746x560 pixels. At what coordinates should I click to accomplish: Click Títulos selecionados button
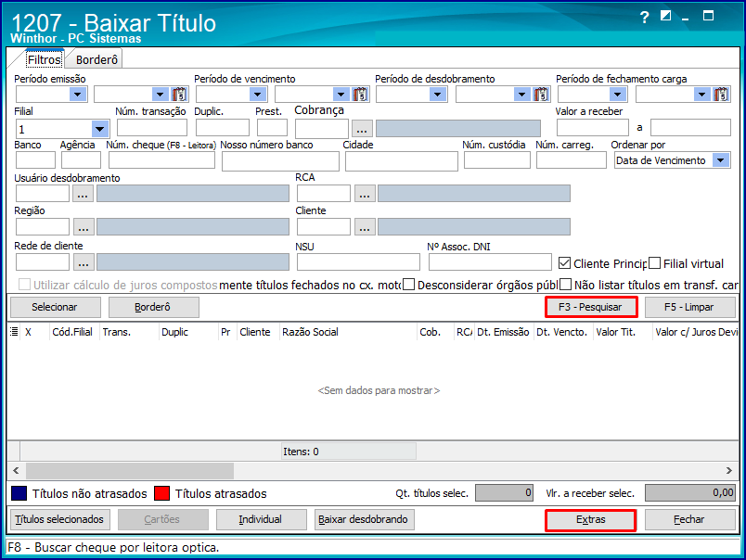pyautogui.click(x=59, y=519)
